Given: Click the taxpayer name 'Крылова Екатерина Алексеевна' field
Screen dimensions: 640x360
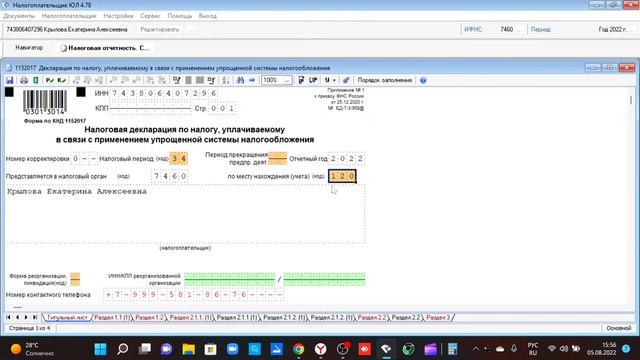Looking at the screenshot, I should coord(185,215).
